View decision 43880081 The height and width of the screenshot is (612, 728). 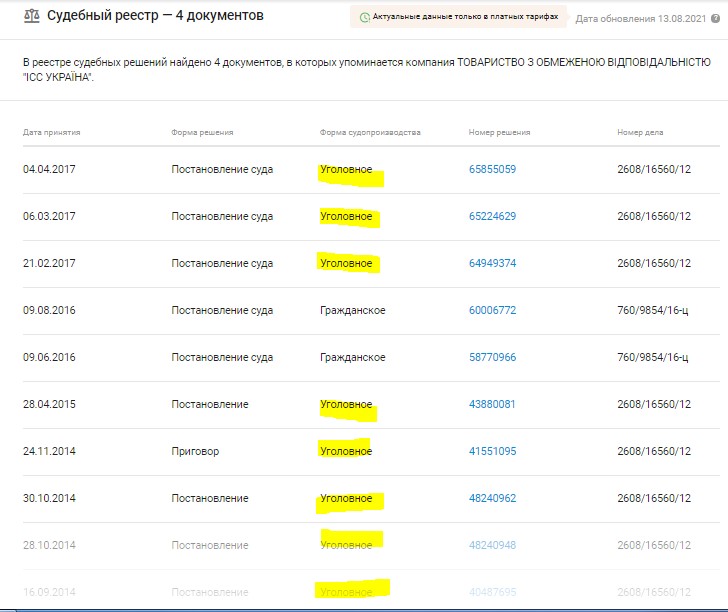tap(492, 404)
